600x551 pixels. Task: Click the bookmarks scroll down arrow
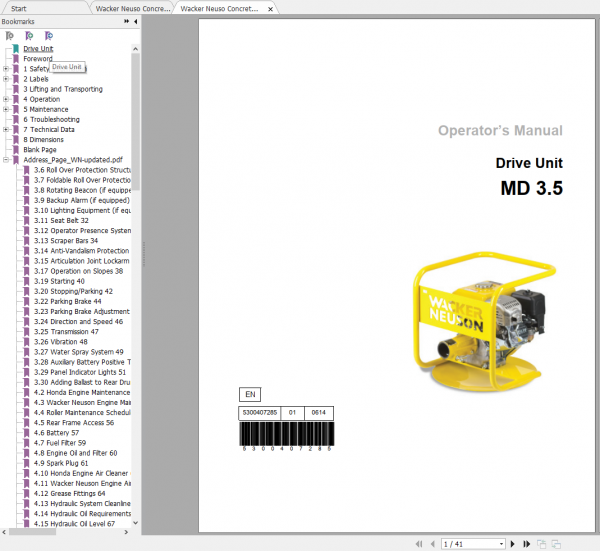135,523
